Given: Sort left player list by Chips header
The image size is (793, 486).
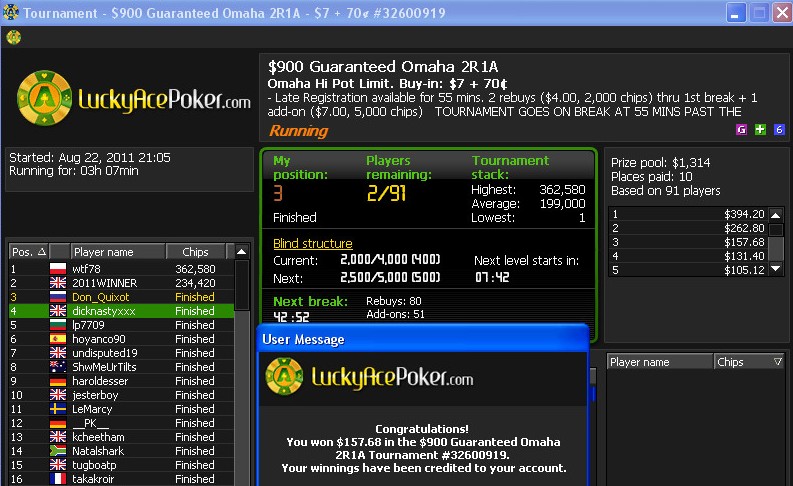Looking at the screenshot, I should [195, 251].
